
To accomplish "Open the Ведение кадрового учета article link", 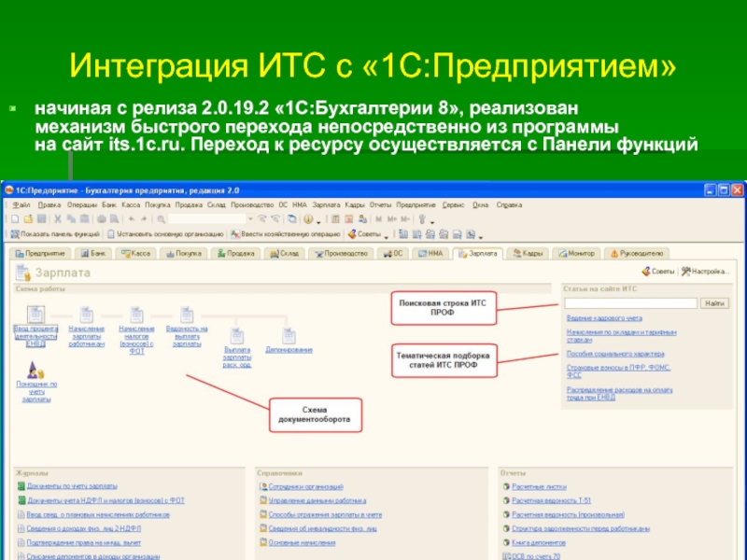I will [604, 318].
